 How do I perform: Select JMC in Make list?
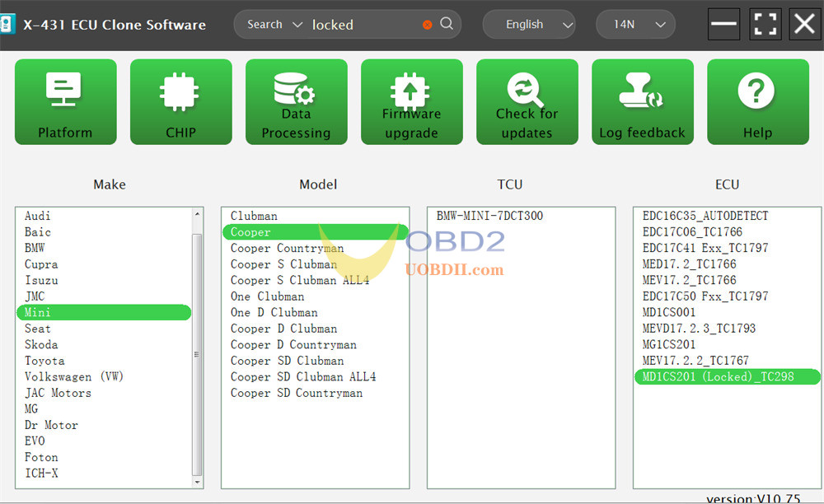(x=104, y=296)
